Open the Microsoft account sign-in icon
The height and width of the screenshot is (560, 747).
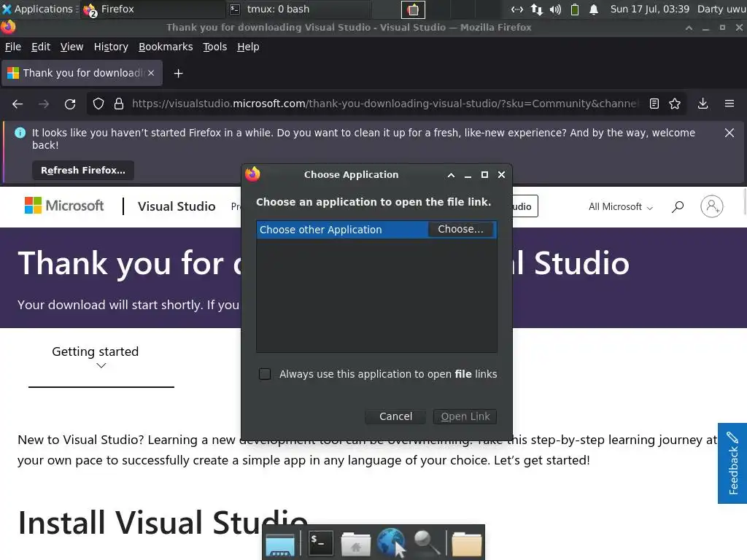[x=712, y=206]
